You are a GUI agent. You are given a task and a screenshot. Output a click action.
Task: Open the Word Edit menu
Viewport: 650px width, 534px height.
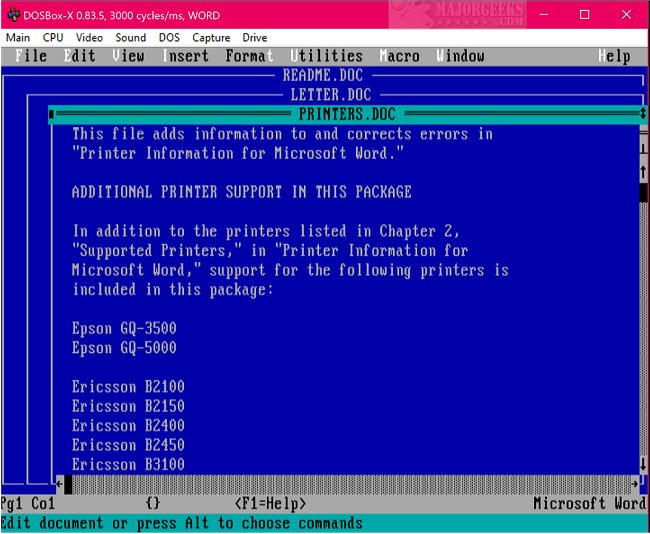(80, 56)
